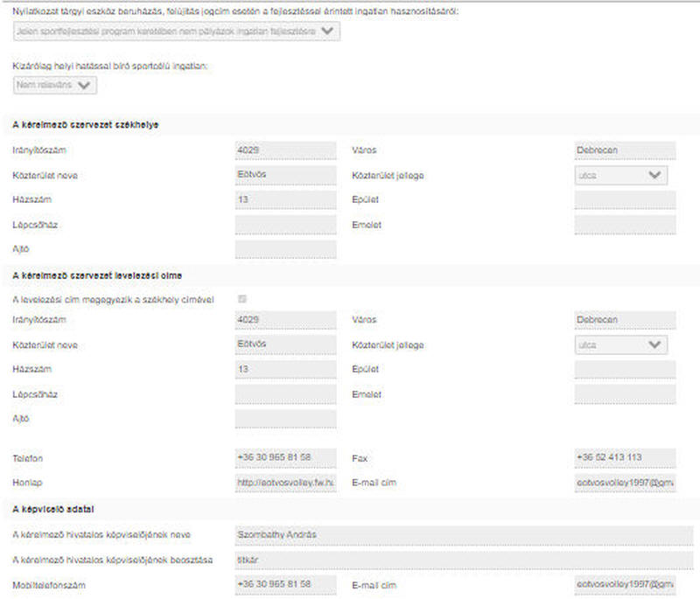
Task: Click the Házszám field in székhelye section
Action: 285,200
